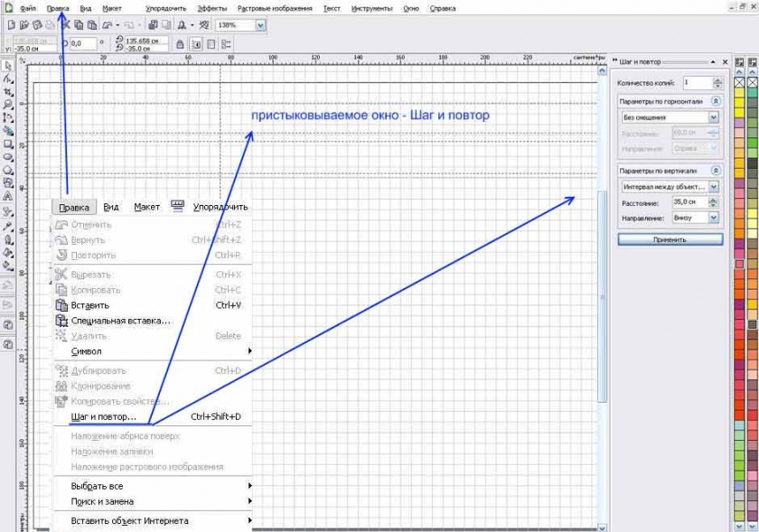Select the Pick arrow tool
759x532 pixels.
coord(8,66)
